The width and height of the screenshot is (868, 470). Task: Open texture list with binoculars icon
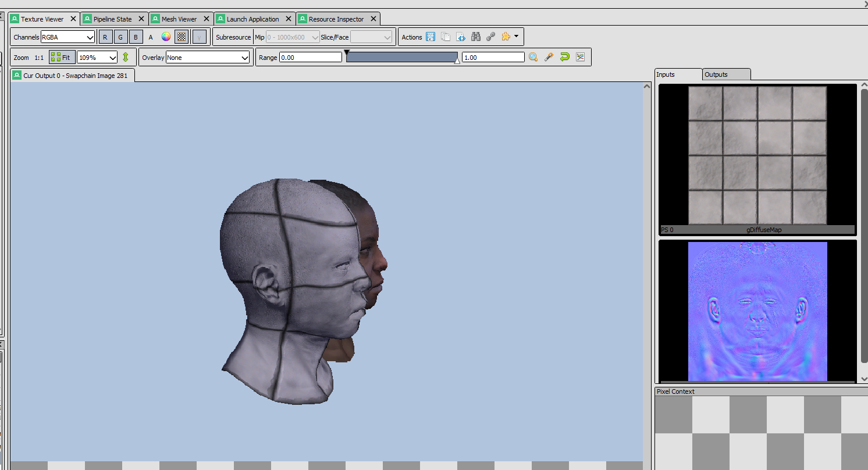(x=476, y=37)
